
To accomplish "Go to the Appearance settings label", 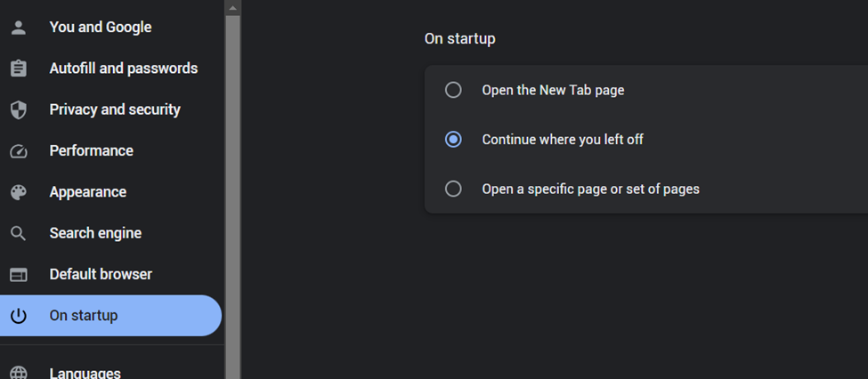I will coord(87,192).
